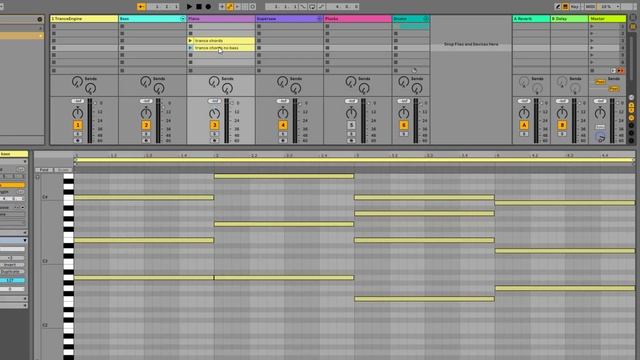Select the Bass track header
Screen dimensions: 640x360
point(152,19)
